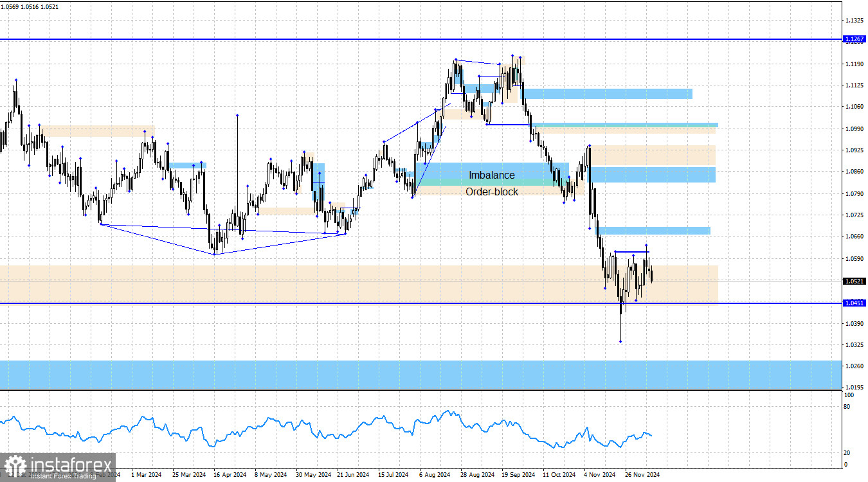Click the 4 Nov 2024 date label

click(600, 475)
